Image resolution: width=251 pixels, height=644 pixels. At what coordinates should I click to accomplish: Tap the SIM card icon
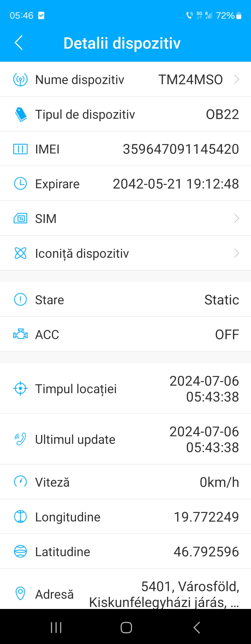click(20, 219)
